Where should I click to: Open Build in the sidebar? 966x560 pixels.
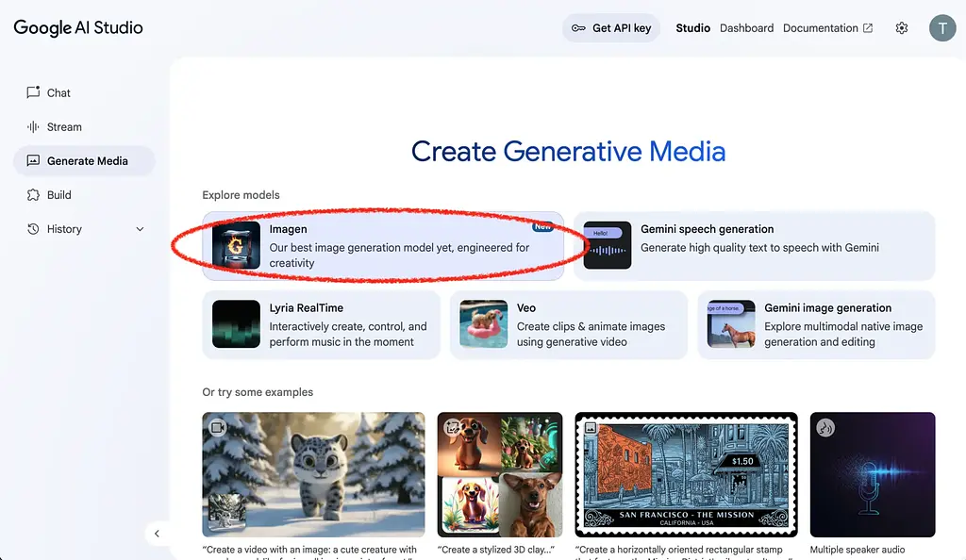58,195
